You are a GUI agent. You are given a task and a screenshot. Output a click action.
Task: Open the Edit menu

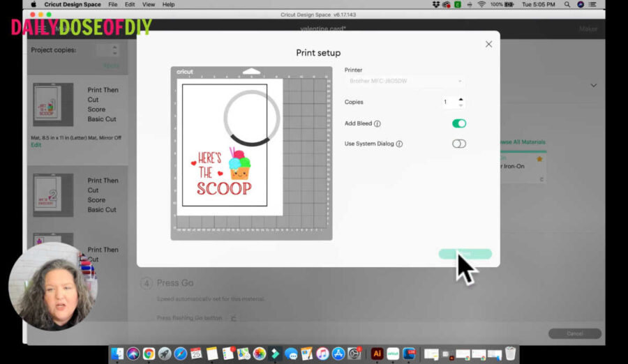point(130,4)
